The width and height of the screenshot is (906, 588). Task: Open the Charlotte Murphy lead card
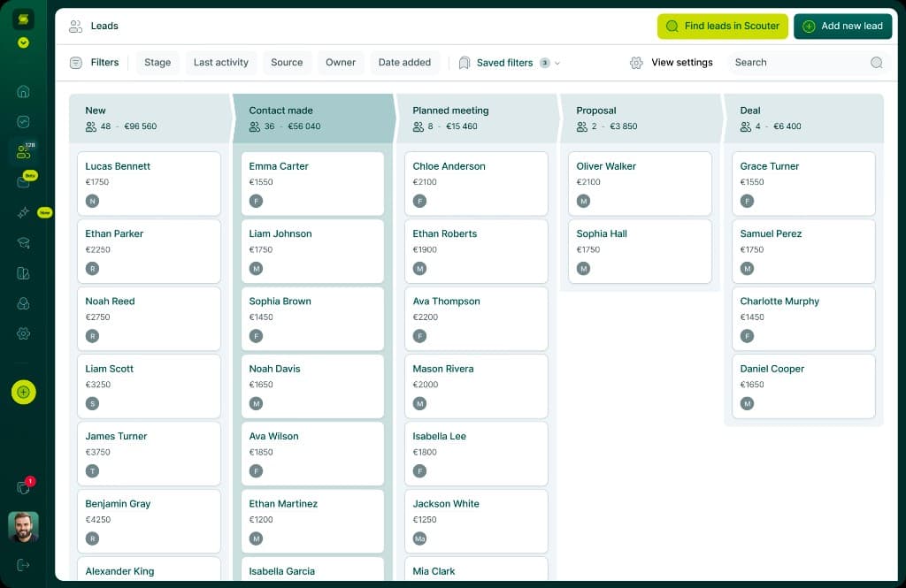click(803, 319)
